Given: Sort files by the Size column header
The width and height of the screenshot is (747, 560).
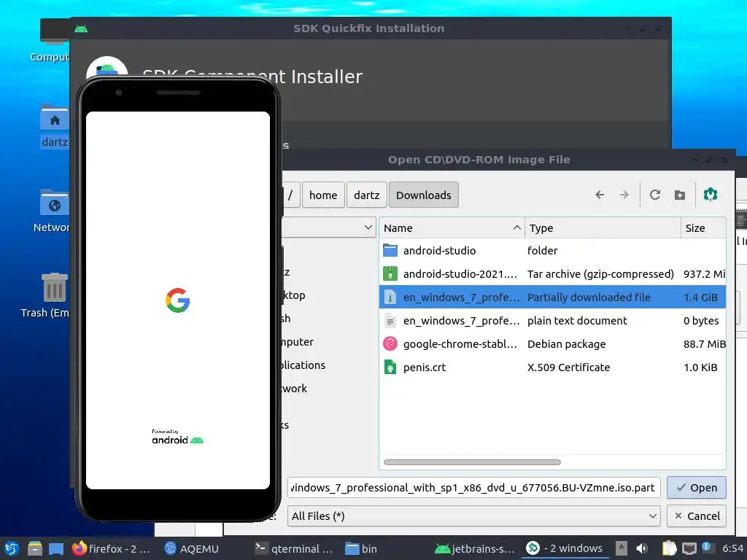Looking at the screenshot, I should 704,228.
